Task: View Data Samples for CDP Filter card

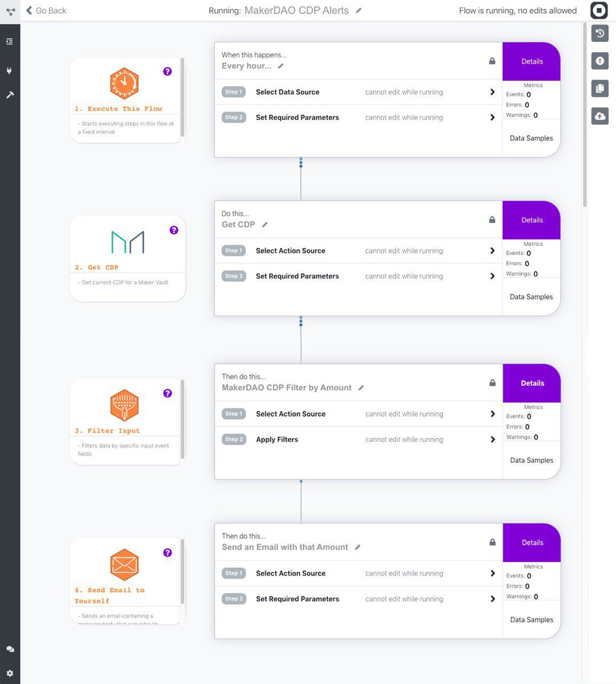Action: click(532, 460)
